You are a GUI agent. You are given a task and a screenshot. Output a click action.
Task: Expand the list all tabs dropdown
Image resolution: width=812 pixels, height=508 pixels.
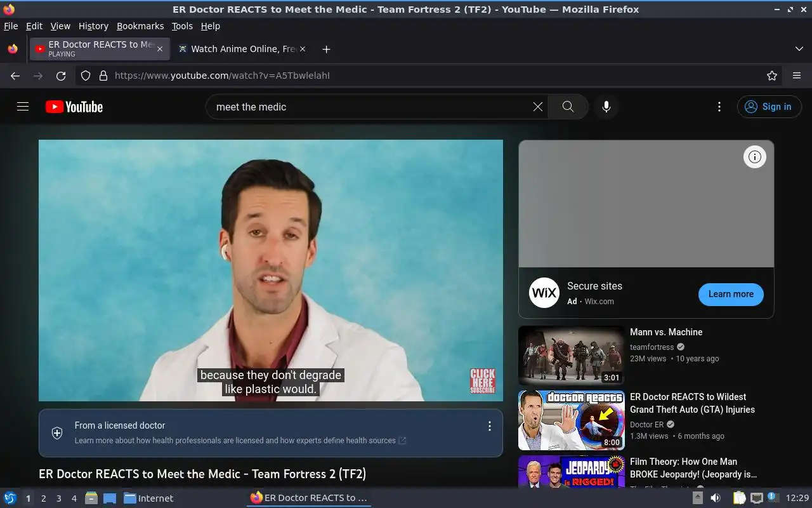[799, 49]
